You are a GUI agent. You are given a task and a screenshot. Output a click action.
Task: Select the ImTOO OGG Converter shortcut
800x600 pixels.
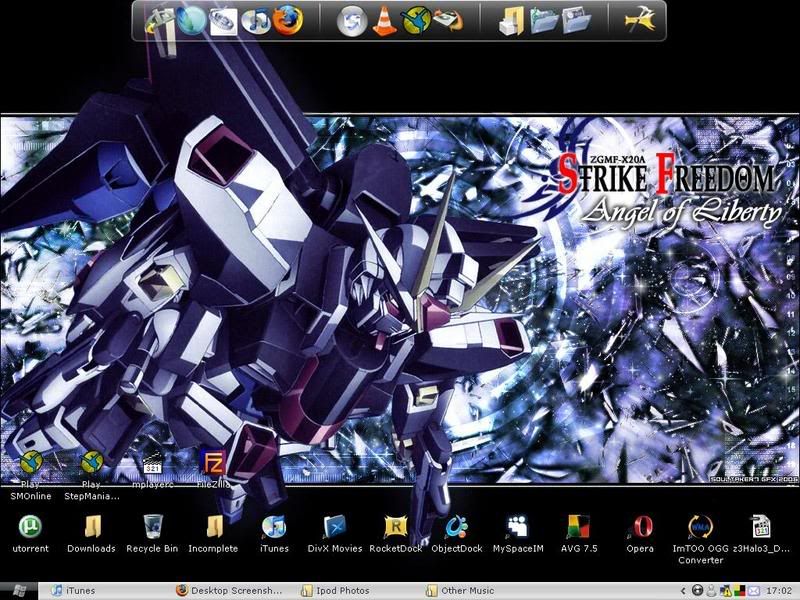[x=701, y=539]
